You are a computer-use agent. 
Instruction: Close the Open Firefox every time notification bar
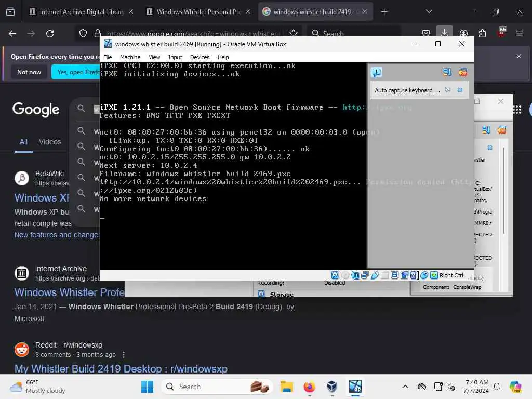pos(519,56)
